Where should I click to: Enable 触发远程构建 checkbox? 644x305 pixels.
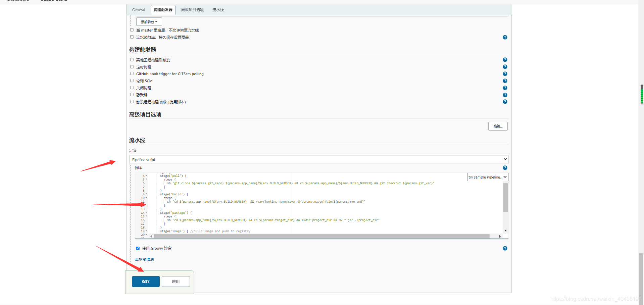coord(132,102)
